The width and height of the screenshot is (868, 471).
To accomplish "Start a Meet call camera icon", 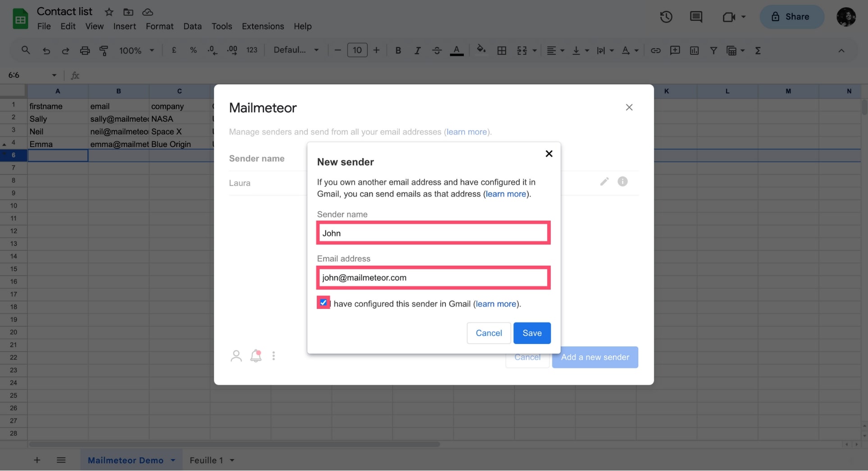I will (729, 17).
